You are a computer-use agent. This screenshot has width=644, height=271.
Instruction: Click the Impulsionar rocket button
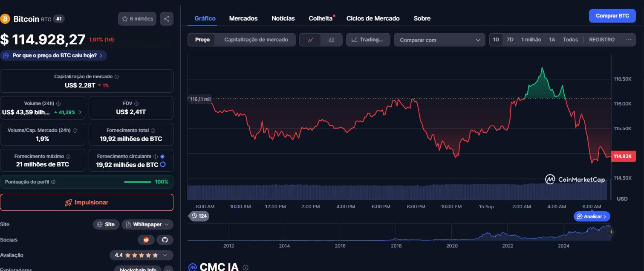pos(87,202)
